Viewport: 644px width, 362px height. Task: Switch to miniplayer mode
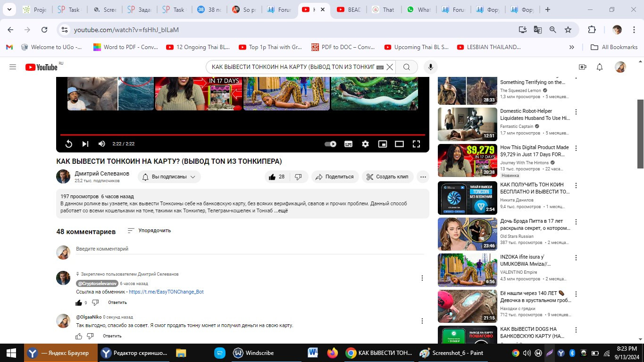[383, 144]
